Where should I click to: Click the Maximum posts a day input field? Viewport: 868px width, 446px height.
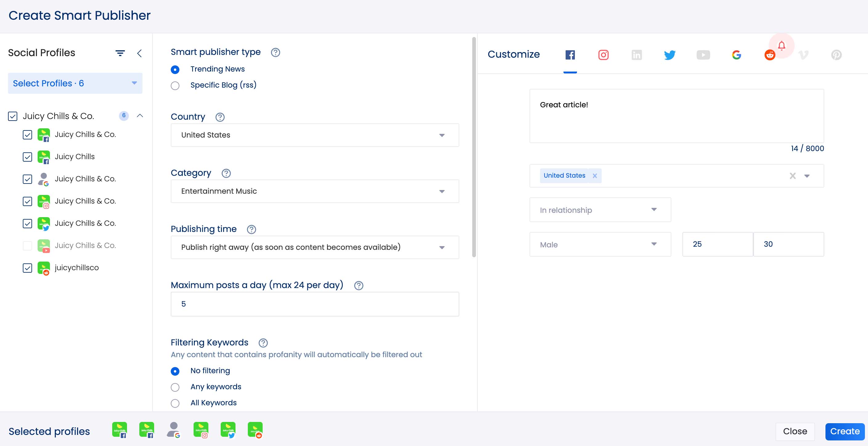point(314,304)
